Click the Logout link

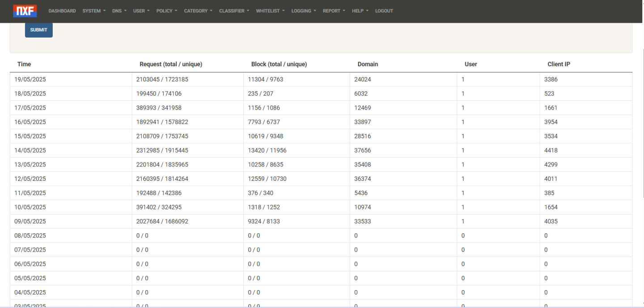(384, 11)
